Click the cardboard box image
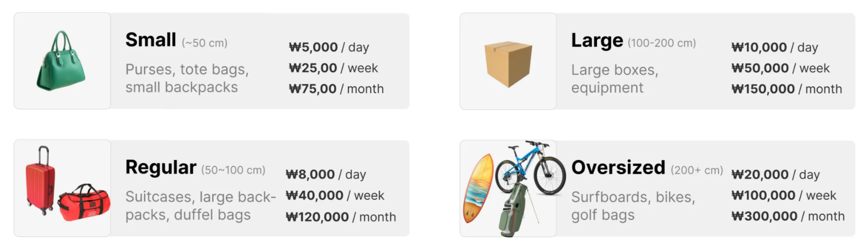The image size is (868, 251). (508, 64)
